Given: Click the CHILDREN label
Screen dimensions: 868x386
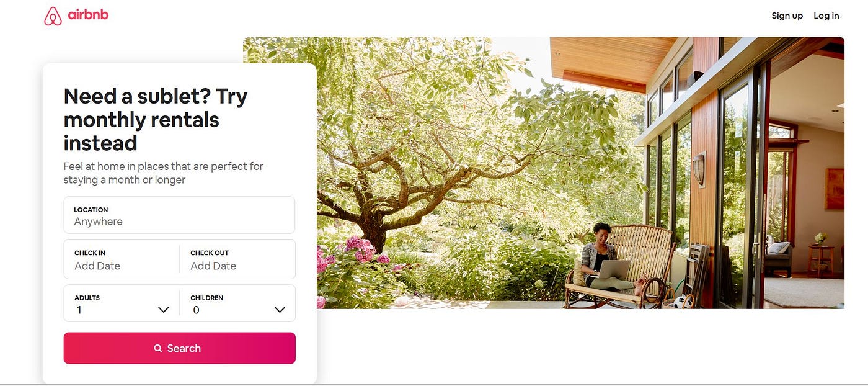Looking at the screenshot, I should pyautogui.click(x=207, y=298).
